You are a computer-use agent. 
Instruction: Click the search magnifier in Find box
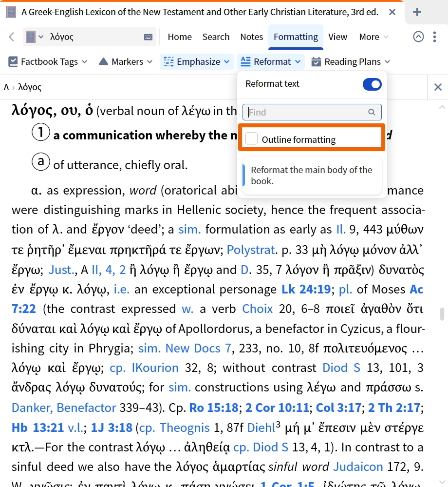coord(372,112)
